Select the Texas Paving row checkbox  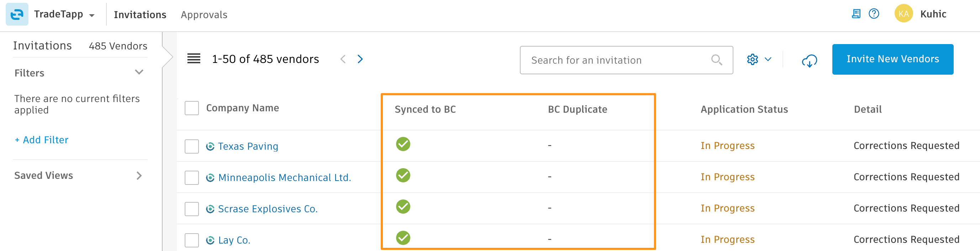pyautogui.click(x=192, y=146)
